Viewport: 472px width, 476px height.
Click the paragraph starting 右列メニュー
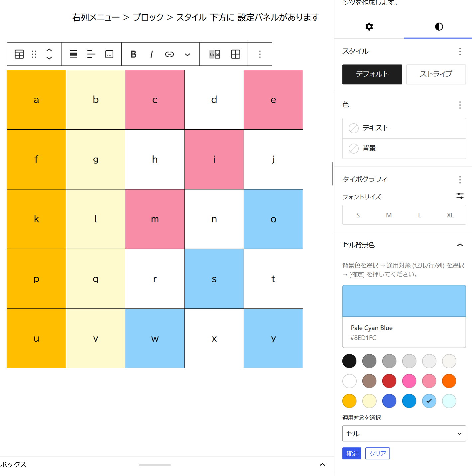coord(195,17)
